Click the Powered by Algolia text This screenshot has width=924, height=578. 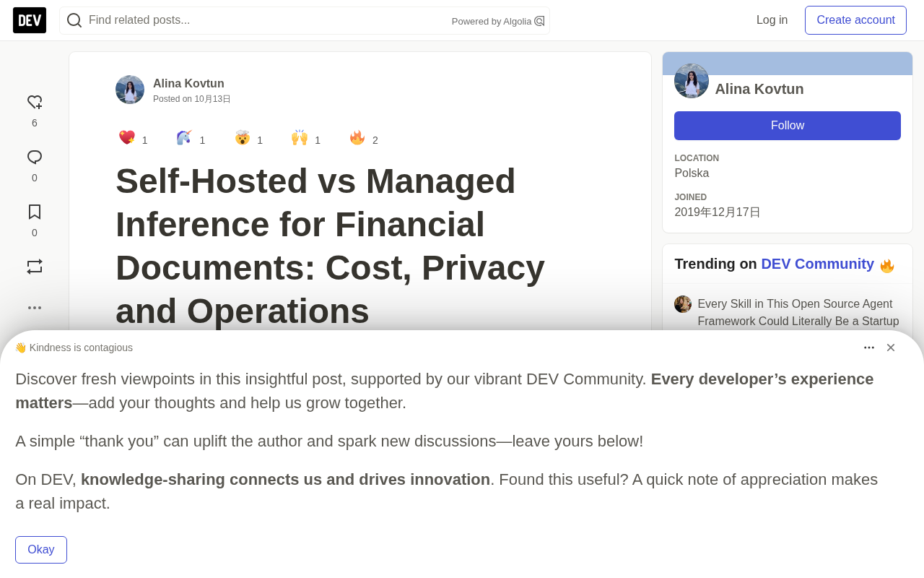[x=492, y=21]
